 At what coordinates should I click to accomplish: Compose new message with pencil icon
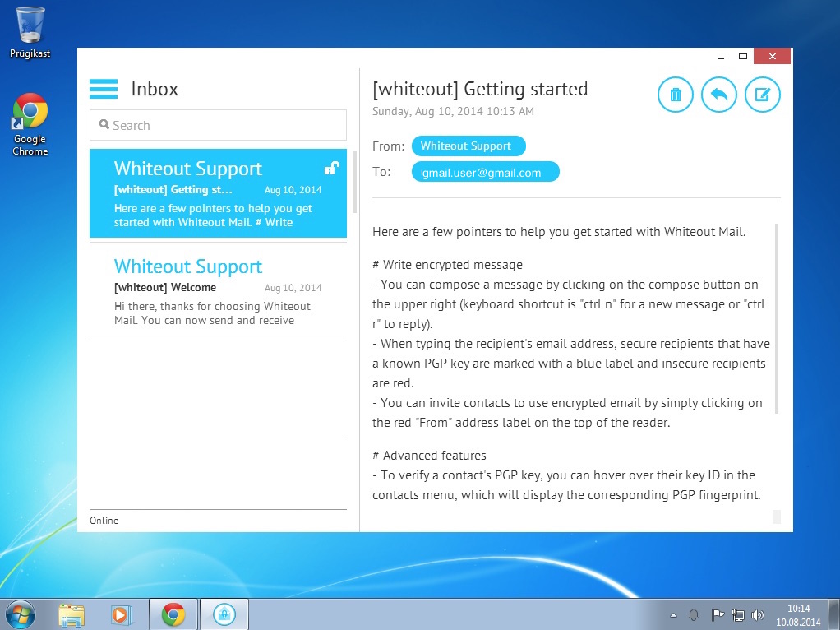[762, 95]
